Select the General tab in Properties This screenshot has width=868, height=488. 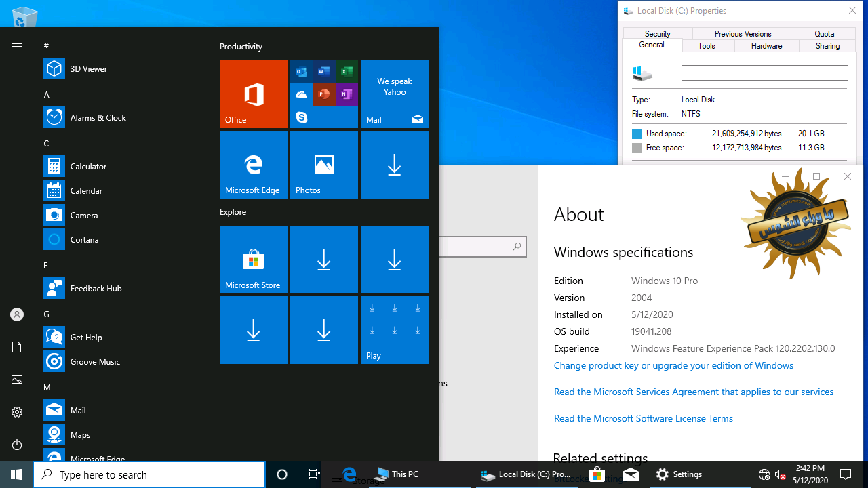click(x=652, y=45)
